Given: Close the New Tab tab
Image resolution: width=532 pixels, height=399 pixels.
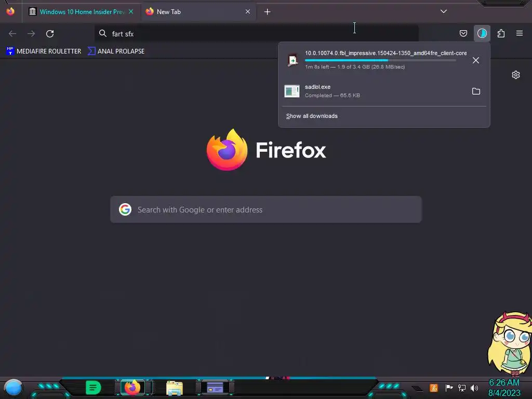Looking at the screenshot, I should pos(248,11).
